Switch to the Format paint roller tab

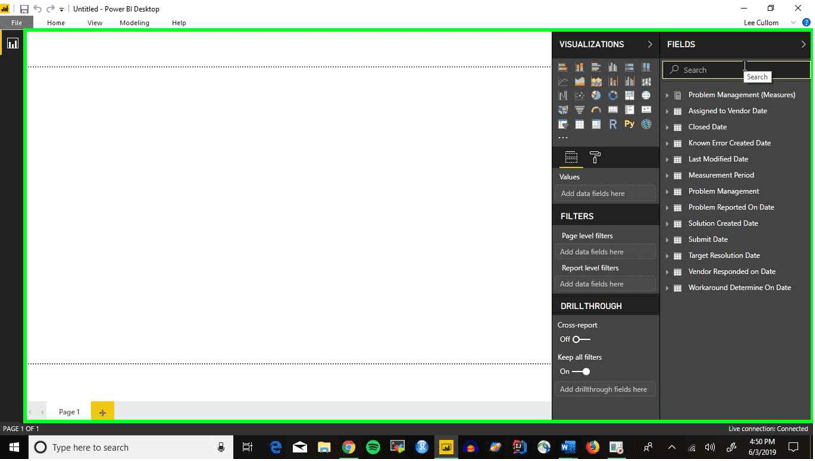[x=595, y=157]
